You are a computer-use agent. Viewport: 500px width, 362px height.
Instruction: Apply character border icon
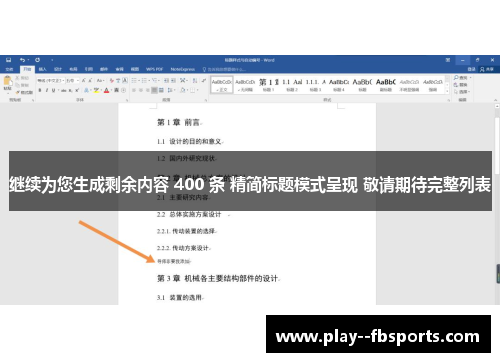click(125, 81)
